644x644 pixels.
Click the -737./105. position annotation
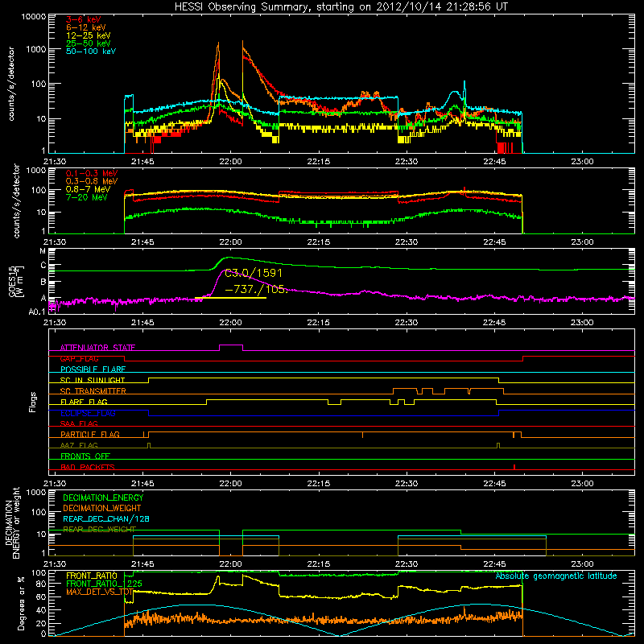256,289
